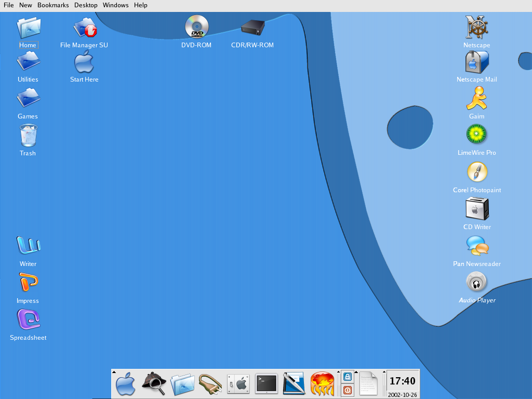Launch Gaim messenger

point(477,98)
